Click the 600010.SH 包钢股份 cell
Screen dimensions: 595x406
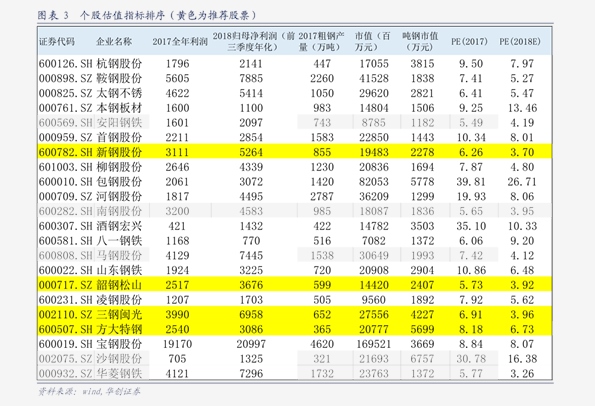(x=90, y=181)
